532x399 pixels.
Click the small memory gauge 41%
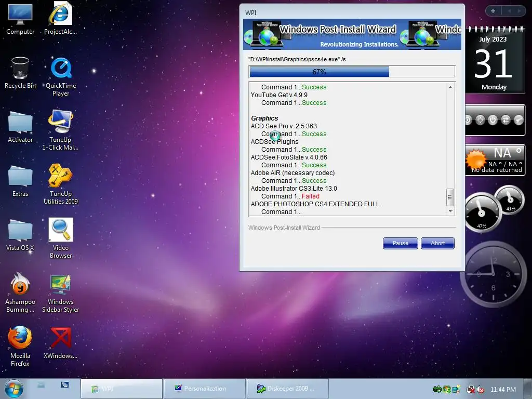click(x=510, y=199)
